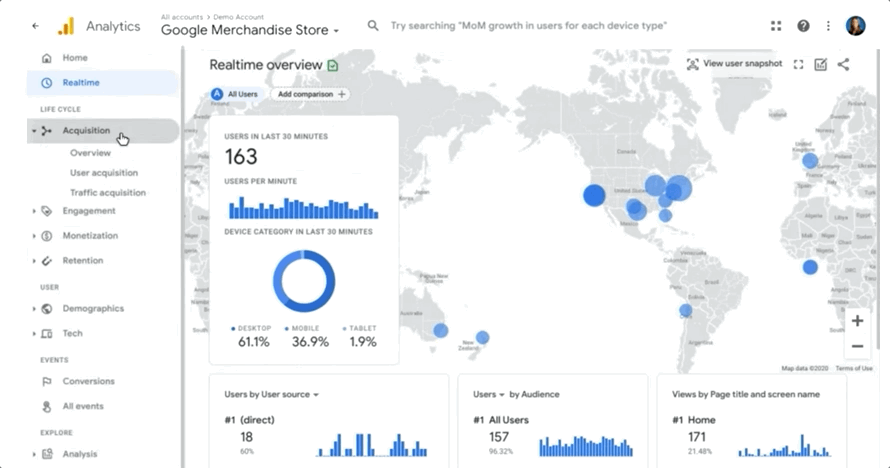Expand the Tech section arrow

[x=34, y=334]
